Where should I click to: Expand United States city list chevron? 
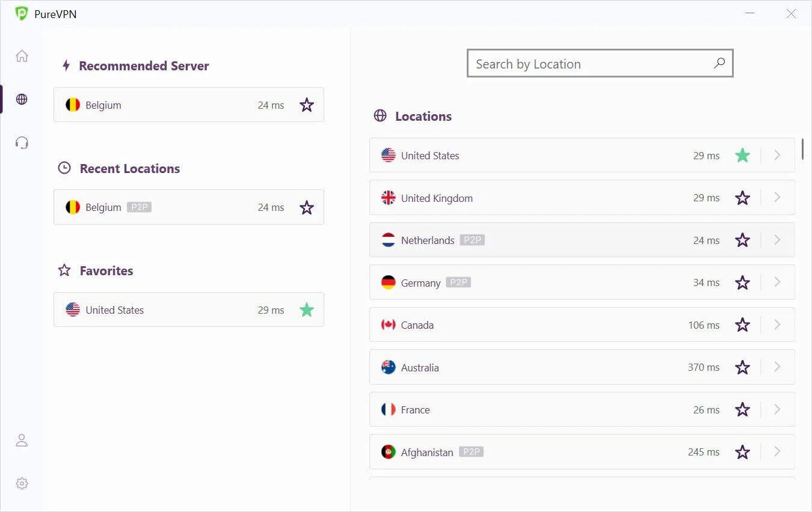click(777, 155)
